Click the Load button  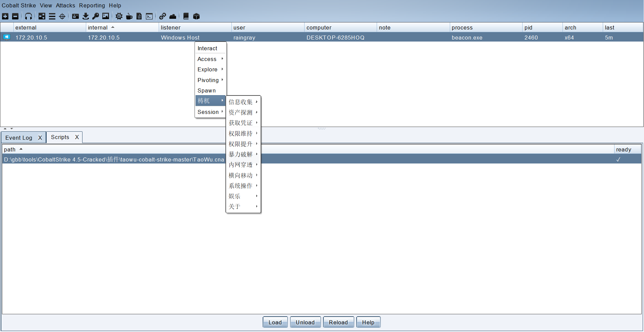pos(275,322)
